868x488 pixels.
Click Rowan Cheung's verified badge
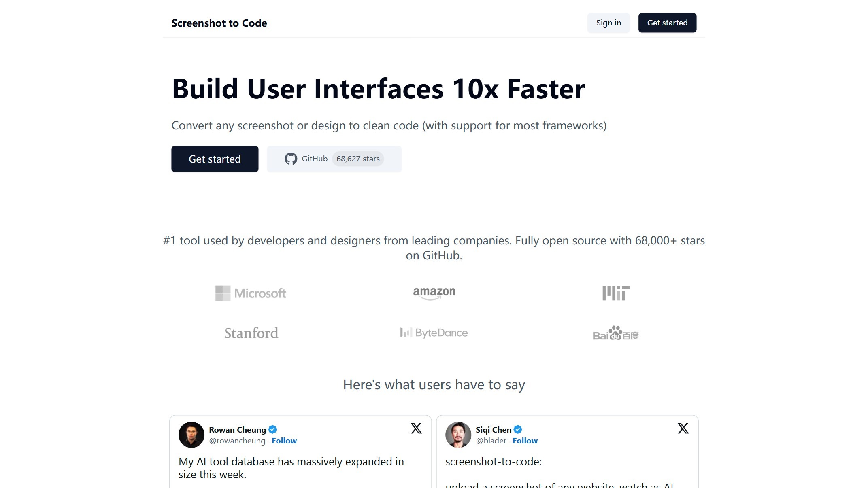pos(272,429)
